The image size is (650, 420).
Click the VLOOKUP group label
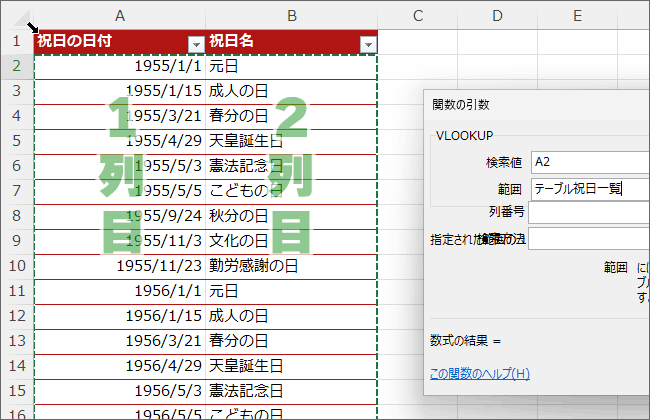point(465,136)
